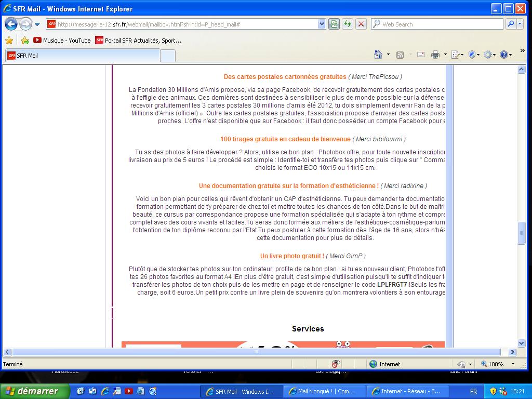This screenshot has width=532, height=399.
Task: Open the démarrer Start menu
Action: click(x=34, y=391)
